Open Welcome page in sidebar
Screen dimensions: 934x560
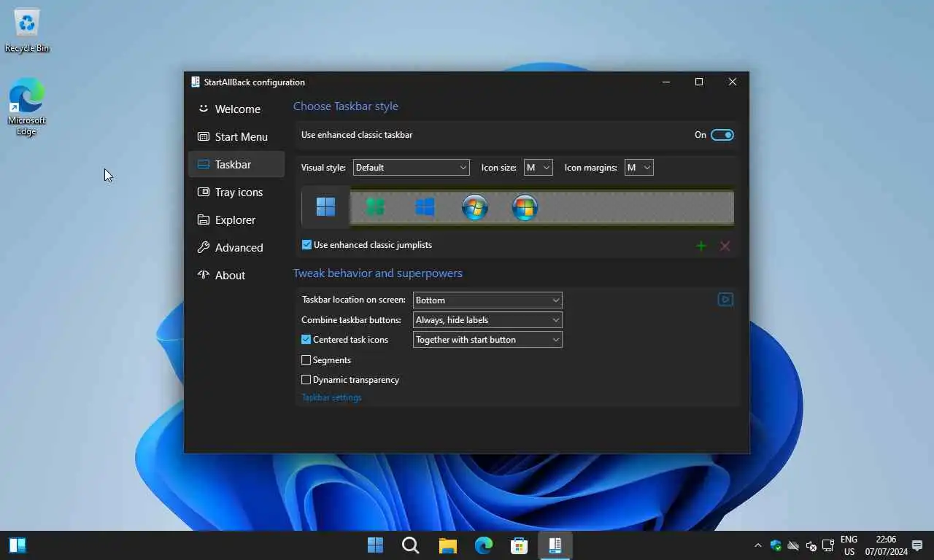(x=236, y=109)
